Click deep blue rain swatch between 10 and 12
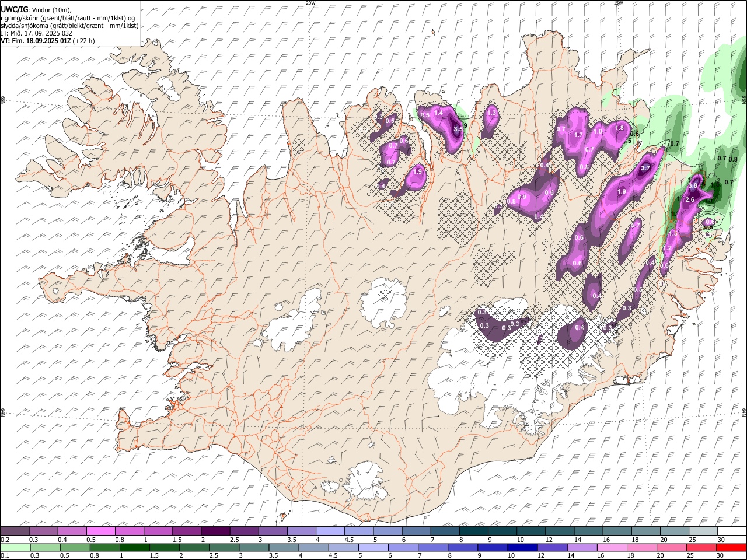The image size is (747, 560). 522,547
